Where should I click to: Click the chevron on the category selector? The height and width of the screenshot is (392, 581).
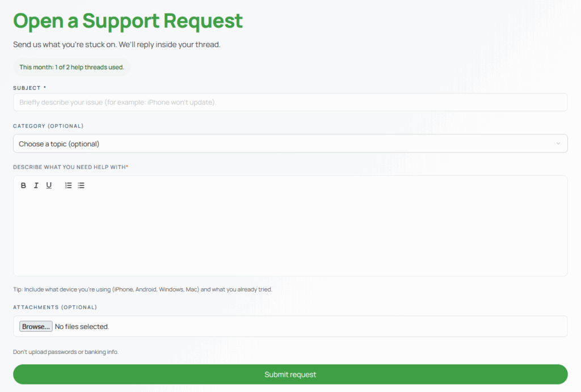558,144
